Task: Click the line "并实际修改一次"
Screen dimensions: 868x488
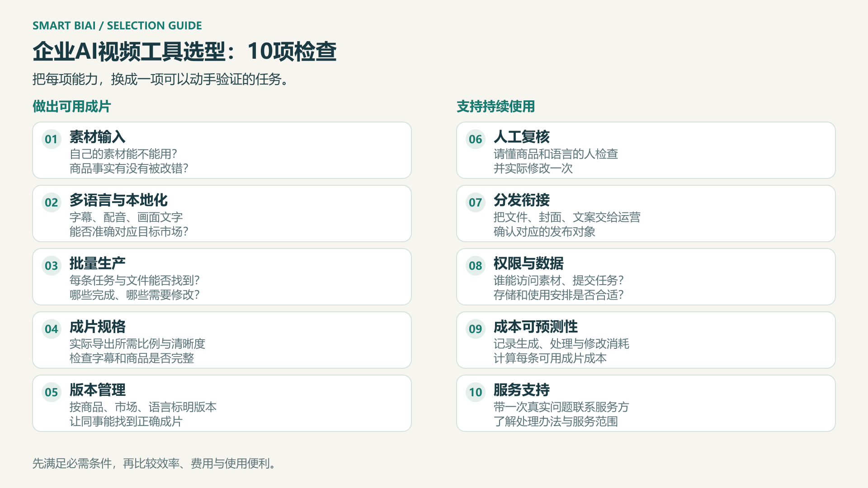Action: coord(533,169)
